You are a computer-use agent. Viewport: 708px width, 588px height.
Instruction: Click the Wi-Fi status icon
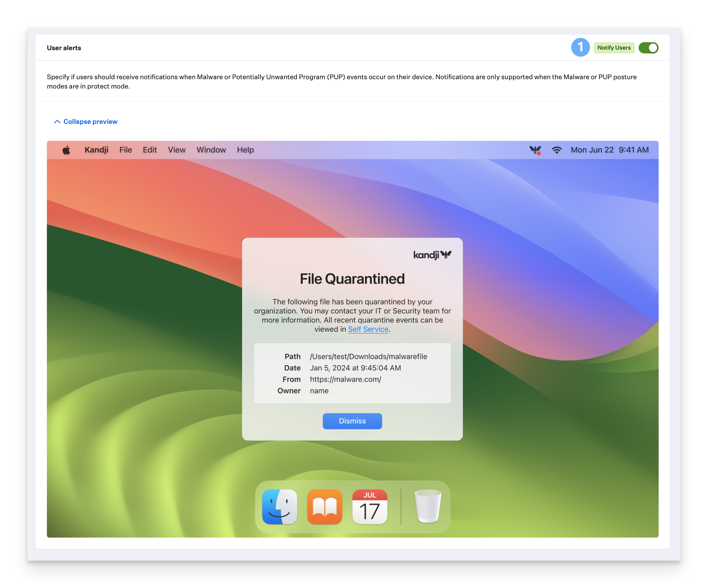[x=557, y=150]
